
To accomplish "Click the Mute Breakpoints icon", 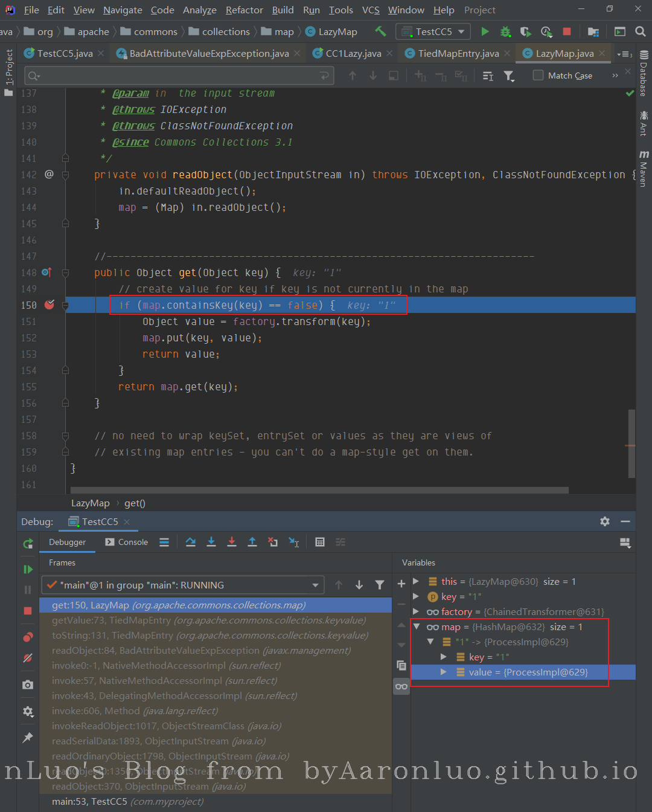I will tap(28, 658).
